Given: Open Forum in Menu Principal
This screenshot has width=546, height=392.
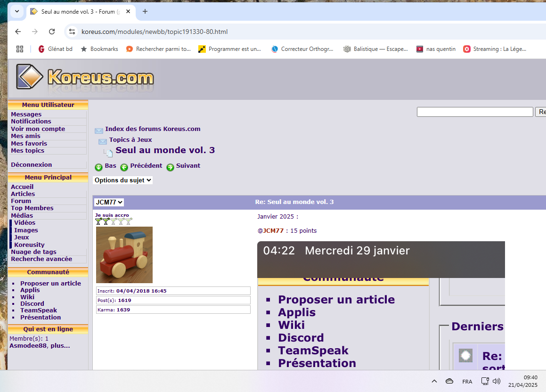Looking at the screenshot, I should tap(21, 201).
